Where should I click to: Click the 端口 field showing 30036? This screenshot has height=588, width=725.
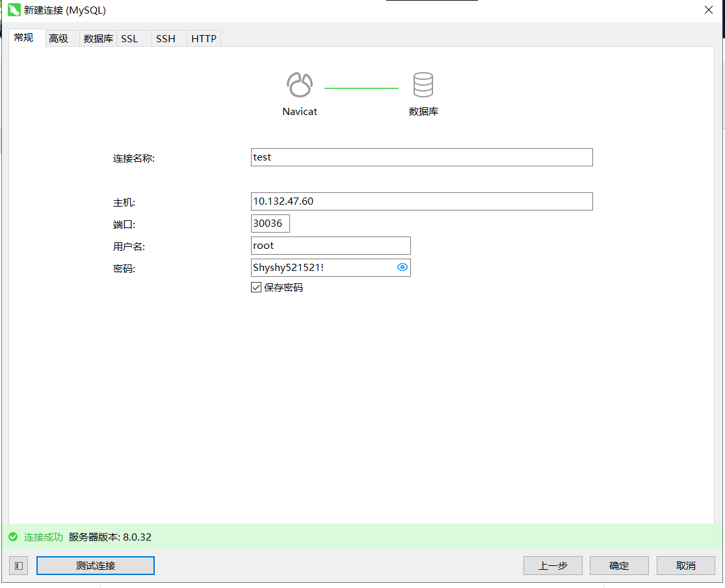pos(270,224)
